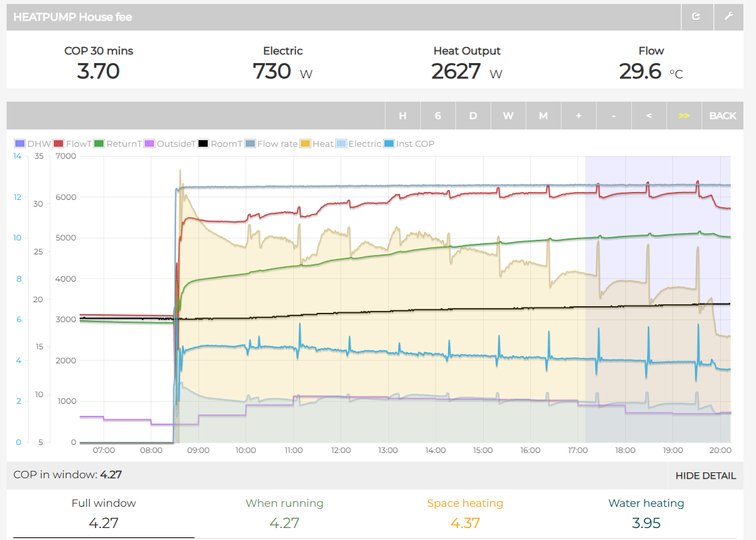Switch graph to D day view
The height and width of the screenshot is (540, 756).
pos(473,116)
